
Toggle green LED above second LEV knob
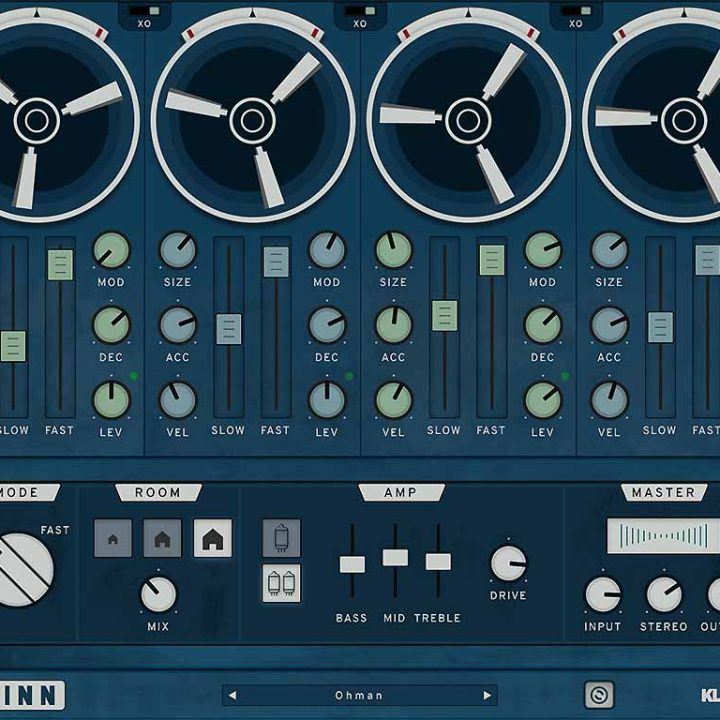tap(349, 376)
